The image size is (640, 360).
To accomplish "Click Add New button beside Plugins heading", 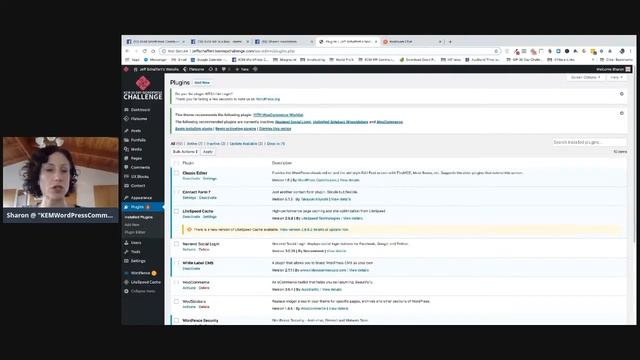I will click(x=202, y=83).
